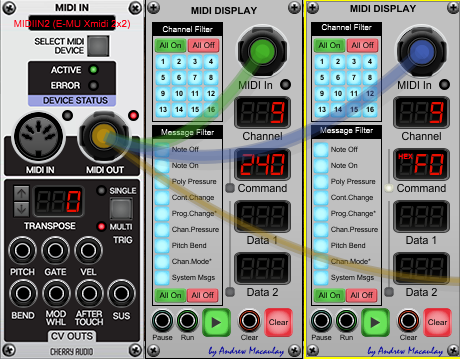The height and width of the screenshot is (360, 460).
Task: Click the GATE CV output jack
Action: coord(55,251)
